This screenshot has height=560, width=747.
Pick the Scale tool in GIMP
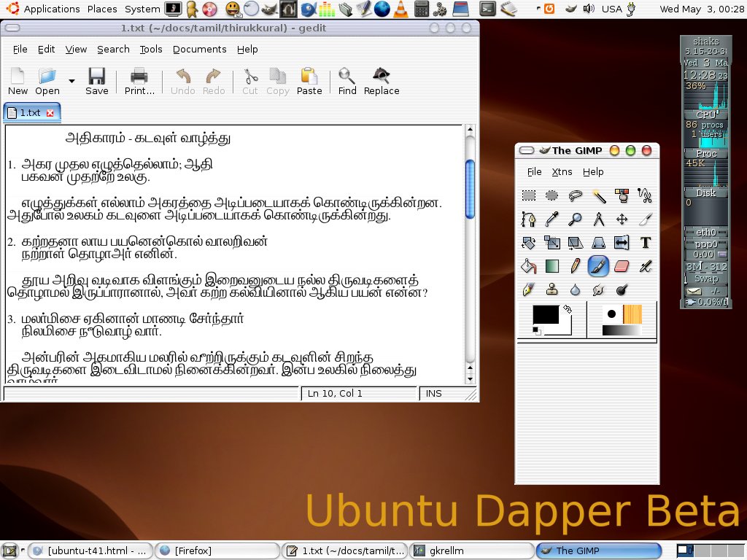click(551, 243)
